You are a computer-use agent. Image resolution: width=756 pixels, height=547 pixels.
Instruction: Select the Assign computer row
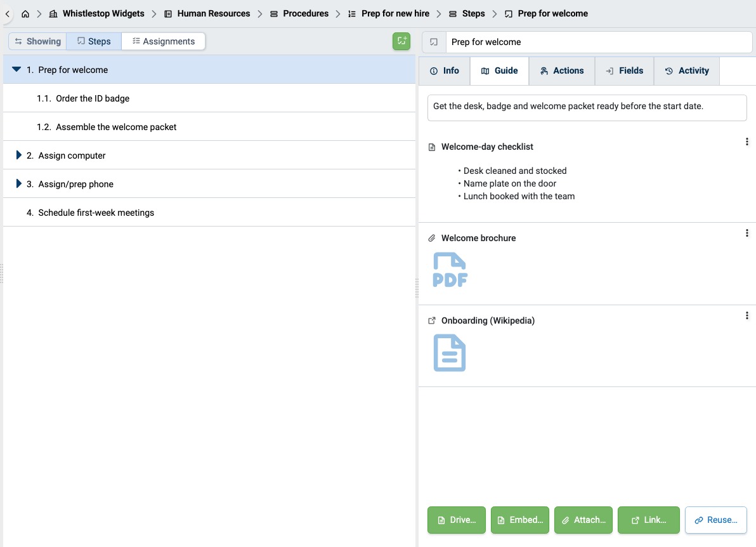click(209, 155)
